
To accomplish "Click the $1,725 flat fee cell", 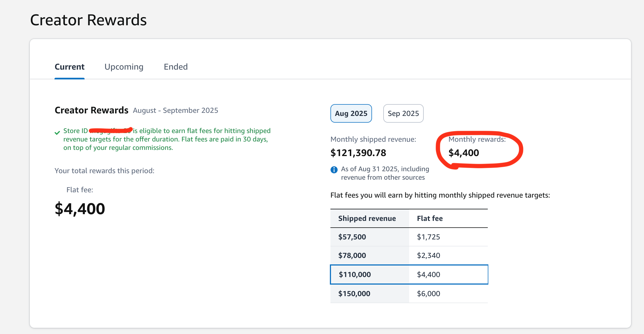I will pyautogui.click(x=428, y=237).
